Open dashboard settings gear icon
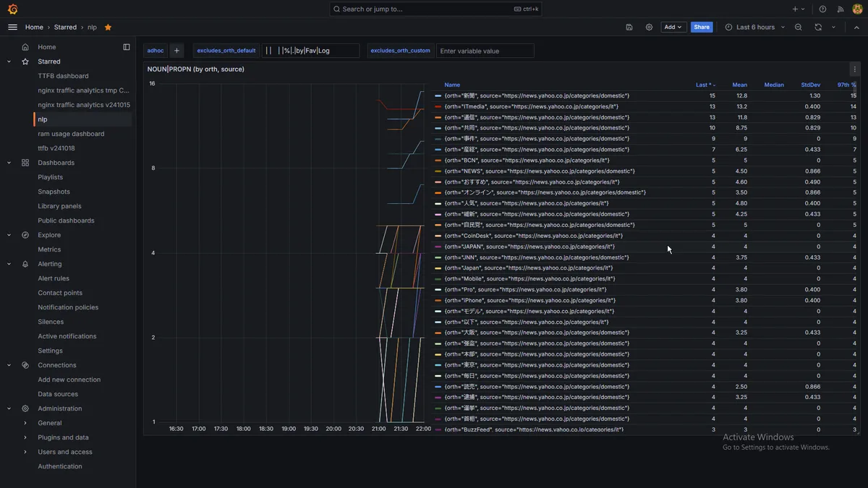 pyautogui.click(x=649, y=27)
